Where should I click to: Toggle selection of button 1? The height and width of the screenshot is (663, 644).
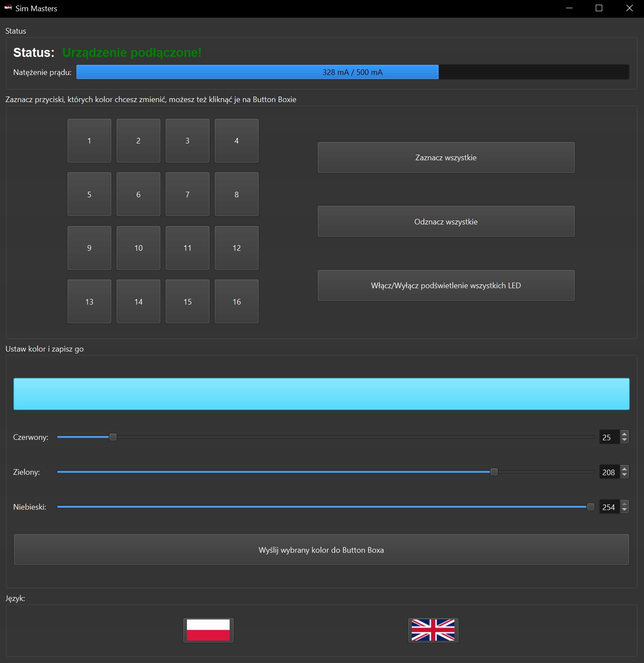point(89,141)
